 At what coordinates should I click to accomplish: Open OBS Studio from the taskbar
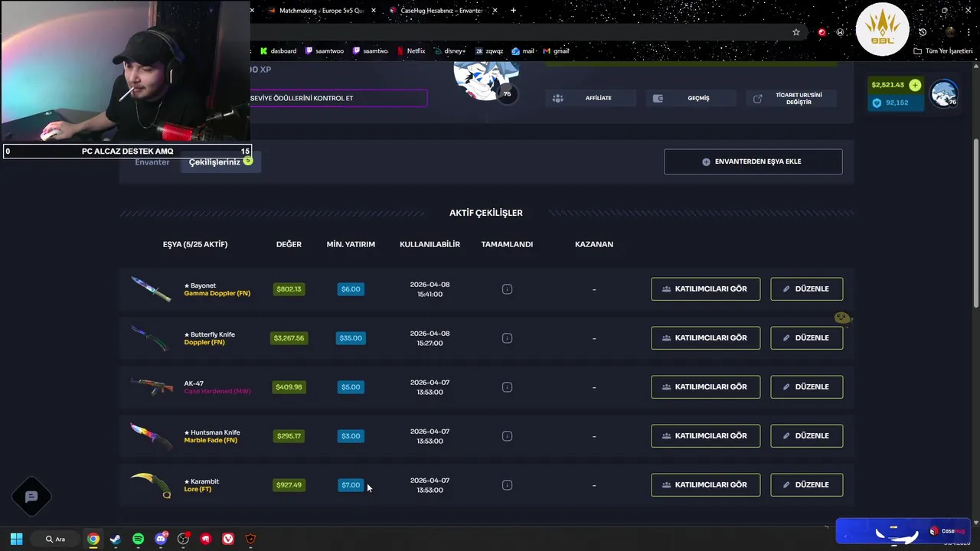point(183,539)
